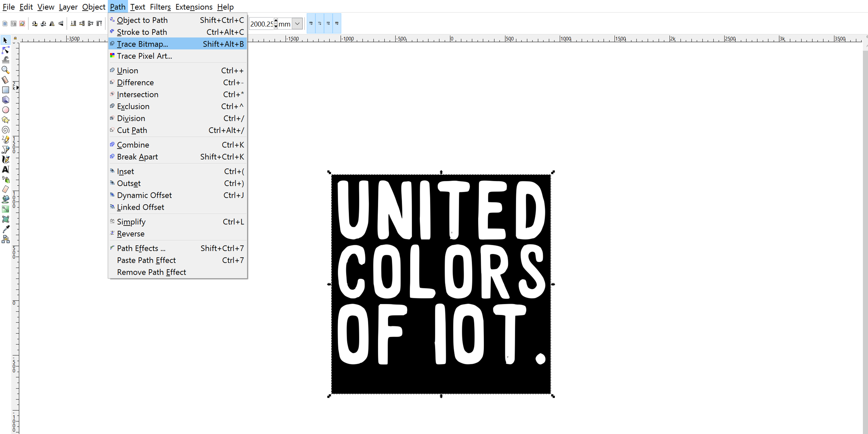The image size is (868, 434).
Task: Select the Star and polygon tool
Action: click(x=5, y=120)
